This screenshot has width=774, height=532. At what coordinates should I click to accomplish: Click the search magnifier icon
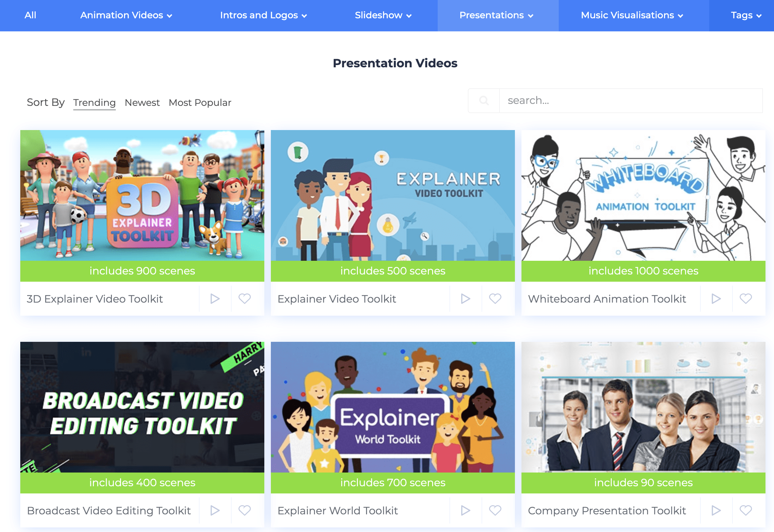484,100
